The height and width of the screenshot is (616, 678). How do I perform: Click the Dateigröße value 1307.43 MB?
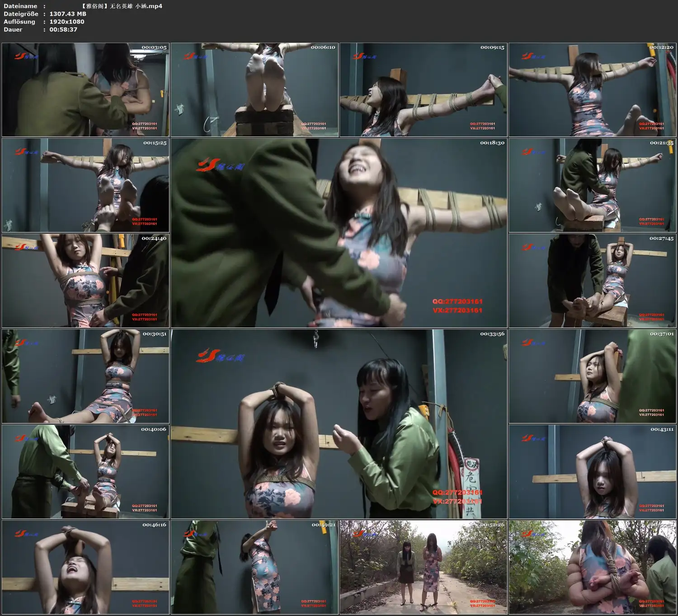(x=68, y=14)
